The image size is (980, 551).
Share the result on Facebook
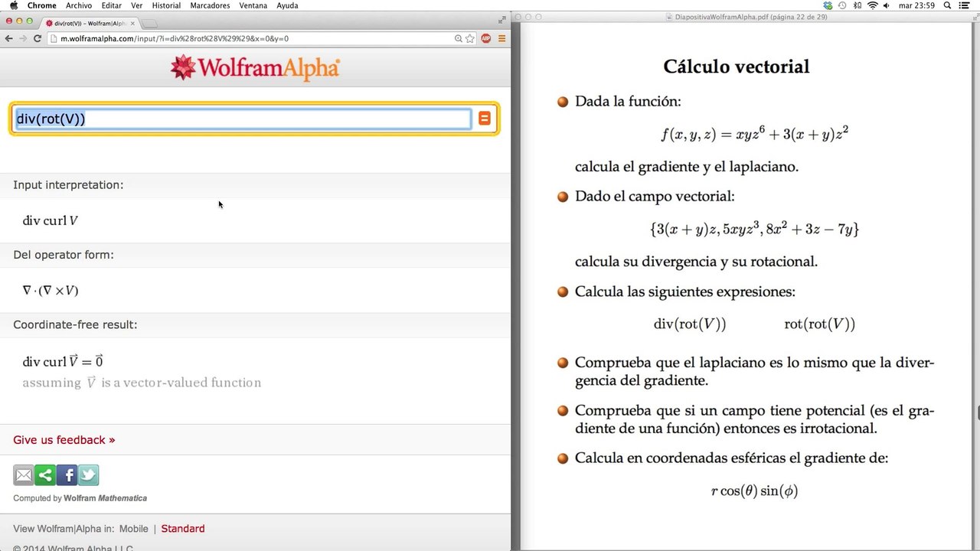pyautogui.click(x=67, y=475)
